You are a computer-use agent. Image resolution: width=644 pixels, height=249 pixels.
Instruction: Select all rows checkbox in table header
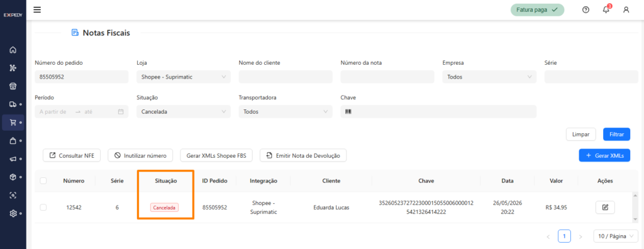click(x=43, y=181)
